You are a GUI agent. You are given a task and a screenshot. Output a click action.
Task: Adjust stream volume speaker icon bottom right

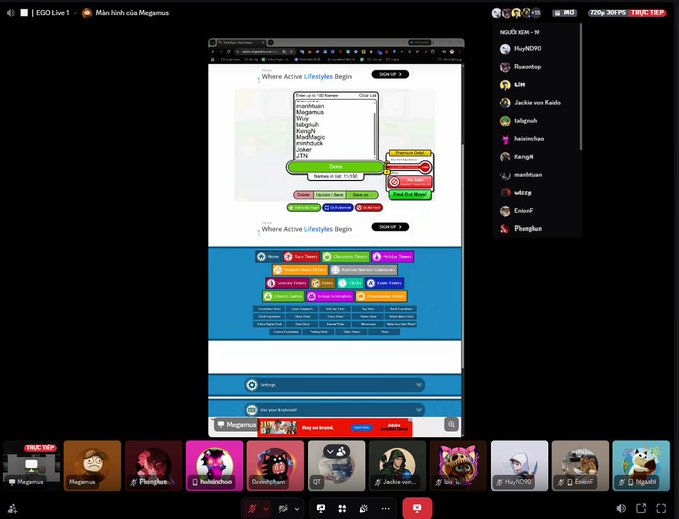coord(621,508)
